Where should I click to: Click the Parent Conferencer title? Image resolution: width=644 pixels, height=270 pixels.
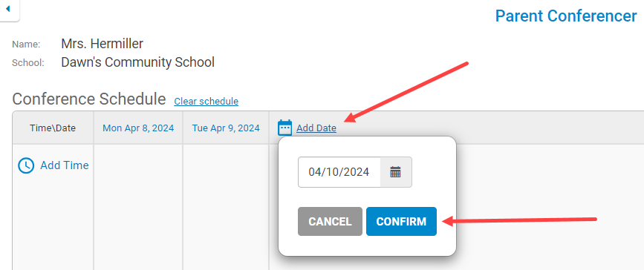[x=566, y=16]
